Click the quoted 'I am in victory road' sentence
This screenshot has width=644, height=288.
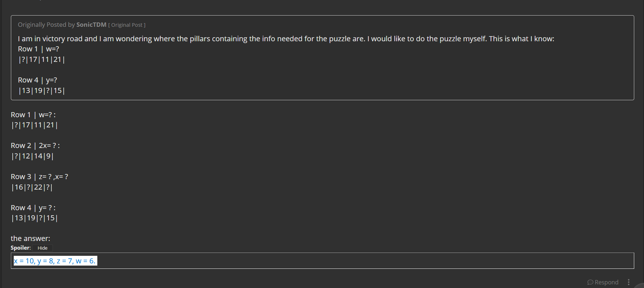(x=286, y=39)
